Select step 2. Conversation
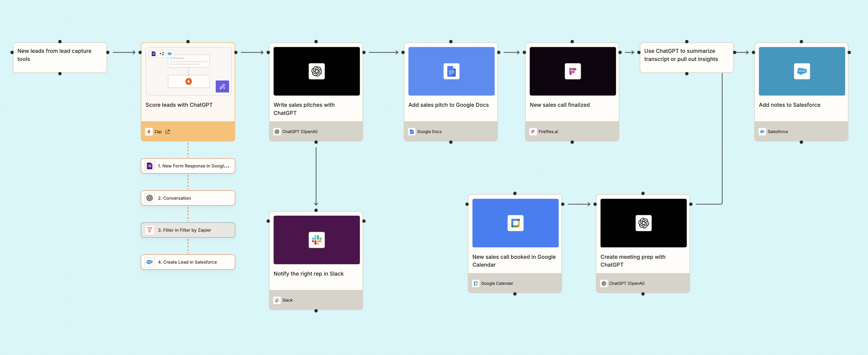 188,198
